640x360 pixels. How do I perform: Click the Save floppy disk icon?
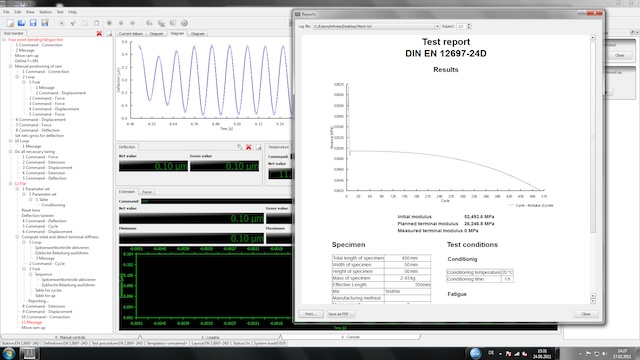33,23
